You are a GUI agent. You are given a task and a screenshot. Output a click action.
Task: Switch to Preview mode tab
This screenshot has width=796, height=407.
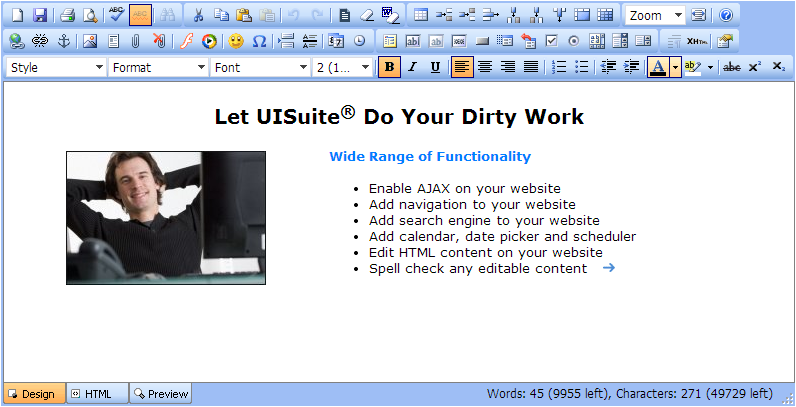(x=160, y=394)
